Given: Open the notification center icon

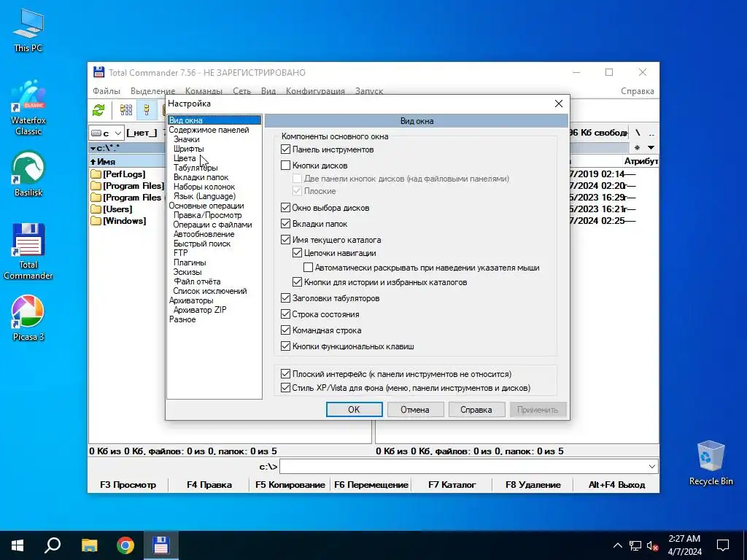Looking at the screenshot, I should coord(723,545).
